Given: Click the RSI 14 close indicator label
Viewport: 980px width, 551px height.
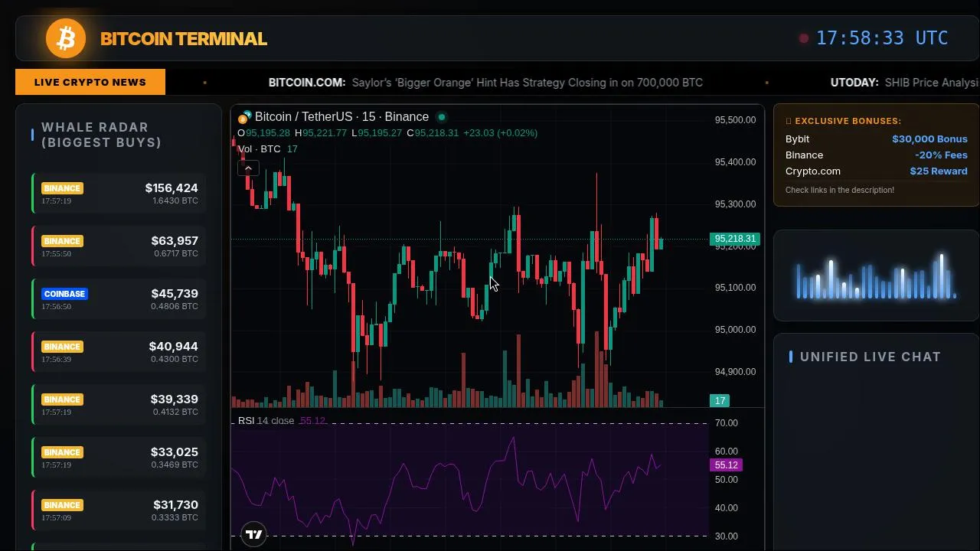Looking at the screenshot, I should [266, 421].
